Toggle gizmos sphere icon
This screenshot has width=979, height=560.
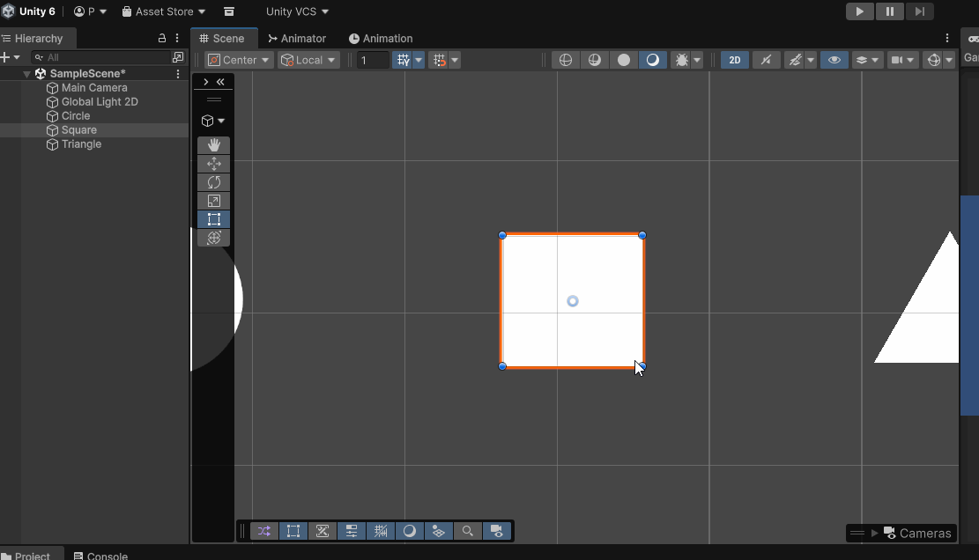click(933, 60)
